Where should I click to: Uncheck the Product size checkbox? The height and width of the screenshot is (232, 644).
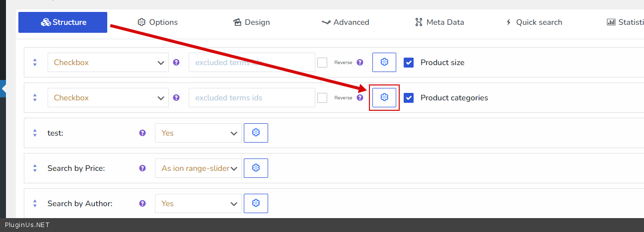click(409, 63)
